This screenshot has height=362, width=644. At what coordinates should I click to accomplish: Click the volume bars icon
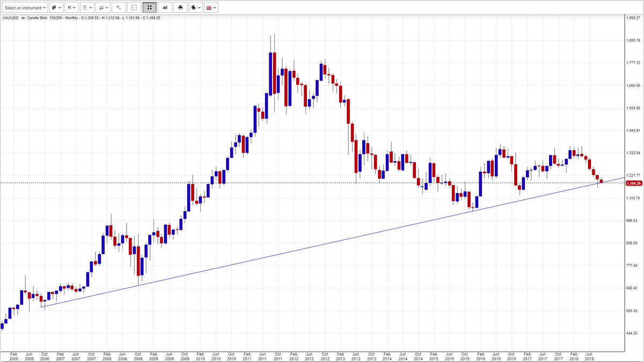pyautogui.click(x=165, y=8)
